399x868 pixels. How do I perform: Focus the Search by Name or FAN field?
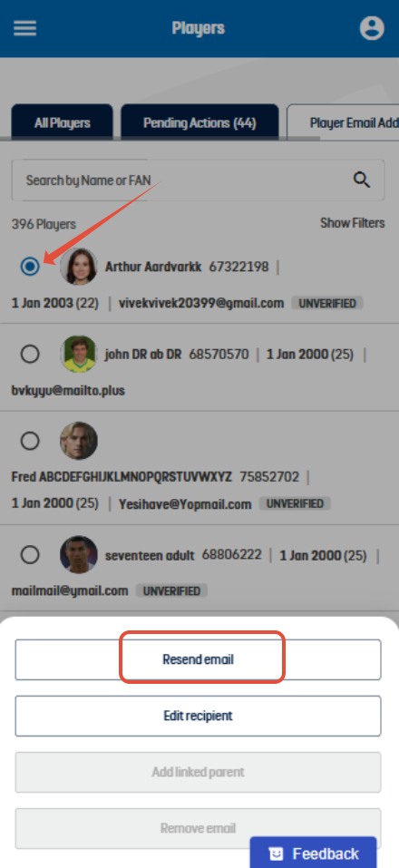[x=198, y=180]
